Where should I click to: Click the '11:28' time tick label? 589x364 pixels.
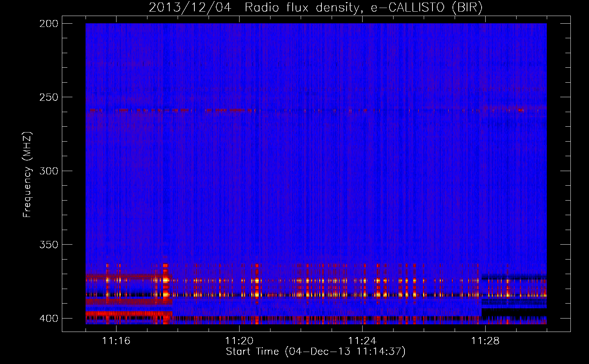point(485,341)
